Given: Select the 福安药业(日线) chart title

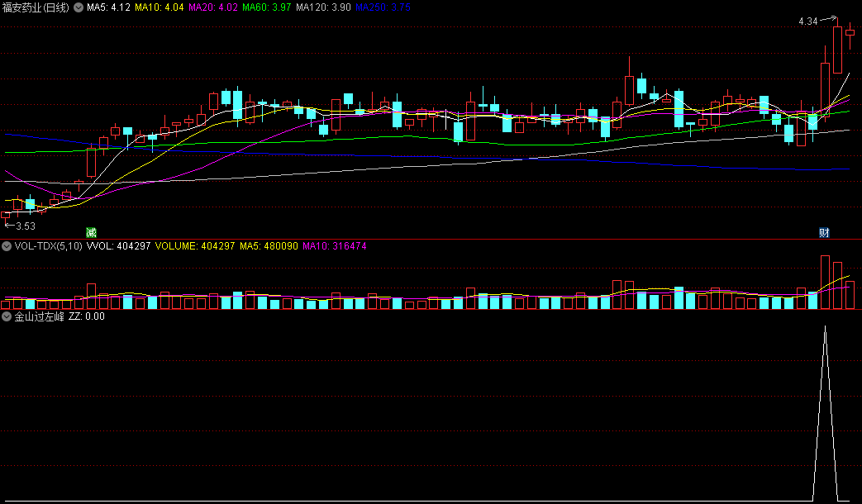Looking at the screenshot, I should tap(36, 7).
